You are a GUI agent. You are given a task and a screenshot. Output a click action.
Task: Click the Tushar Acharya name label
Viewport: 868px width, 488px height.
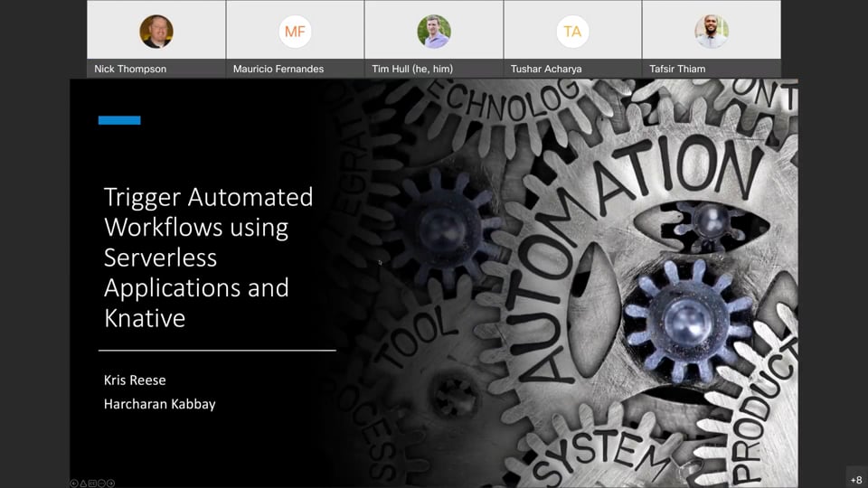(546, 70)
